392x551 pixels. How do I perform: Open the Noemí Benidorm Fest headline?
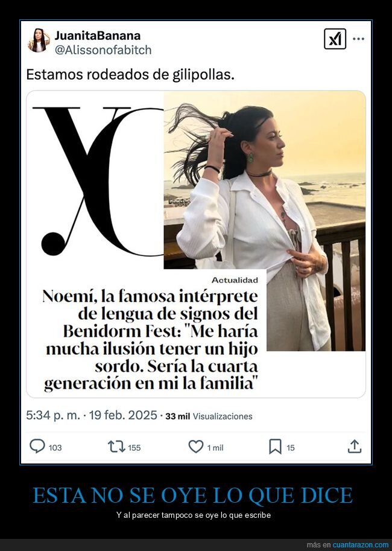tap(151, 340)
